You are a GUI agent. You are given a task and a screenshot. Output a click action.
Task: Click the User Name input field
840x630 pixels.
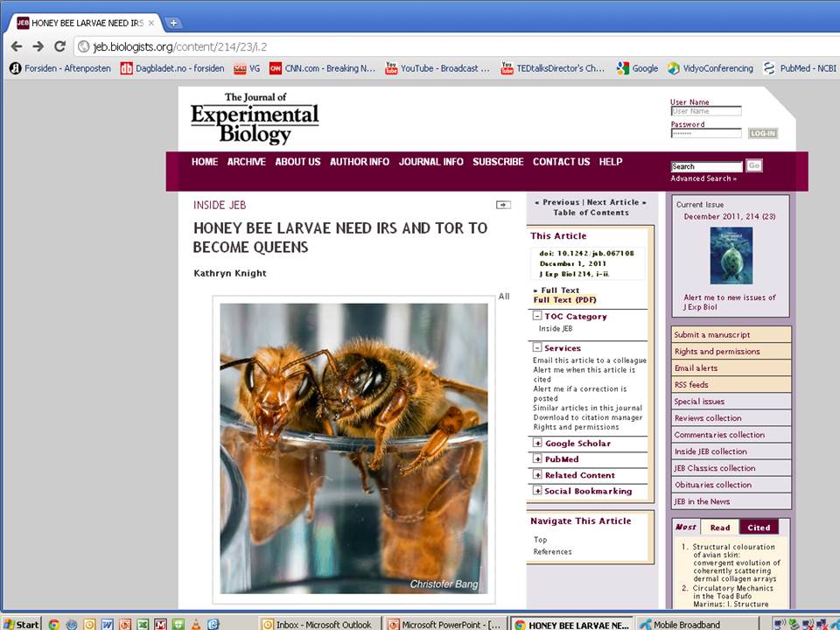coord(705,111)
